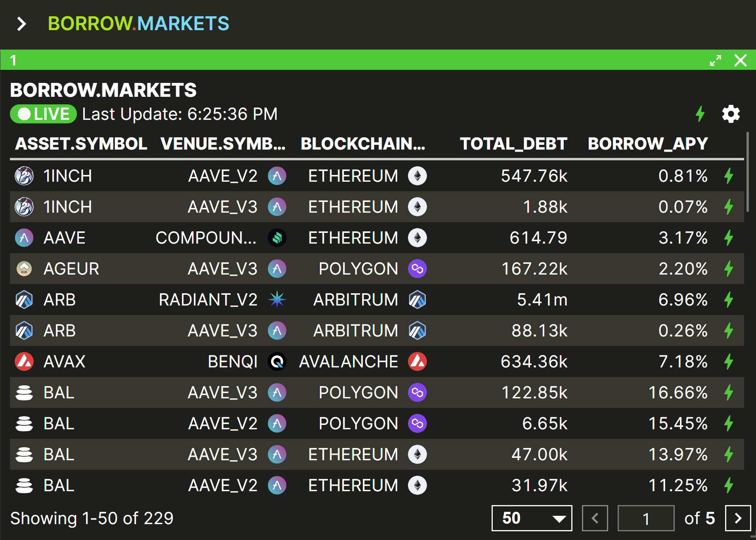Open the widget settings gear

(x=731, y=114)
